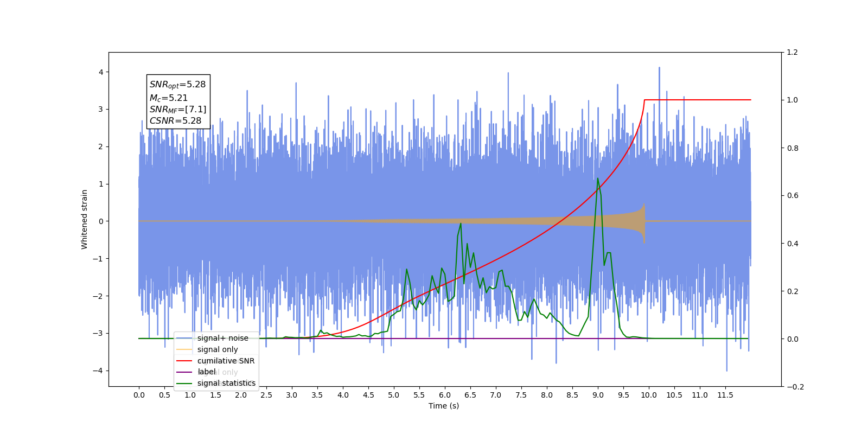
Task: Click the 3 tick on the strain axis
Action: (x=100, y=109)
